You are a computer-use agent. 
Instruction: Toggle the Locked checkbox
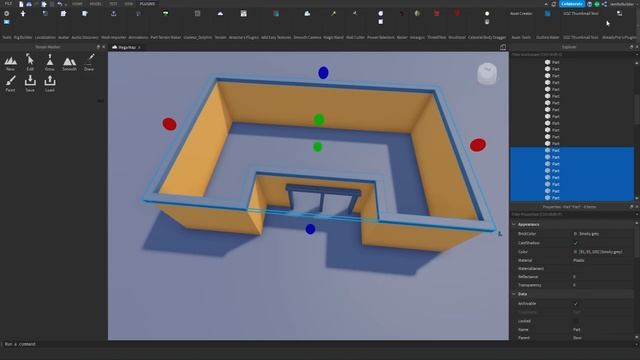tap(576, 321)
